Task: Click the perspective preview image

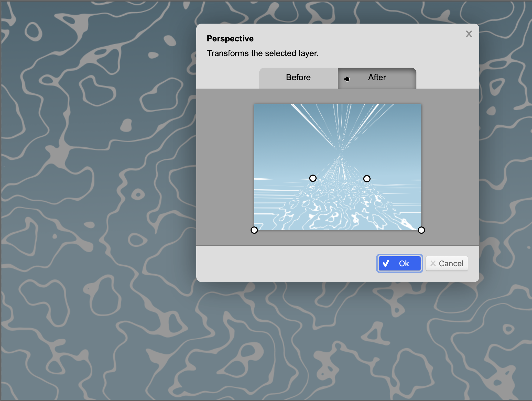Action: click(338, 167)
